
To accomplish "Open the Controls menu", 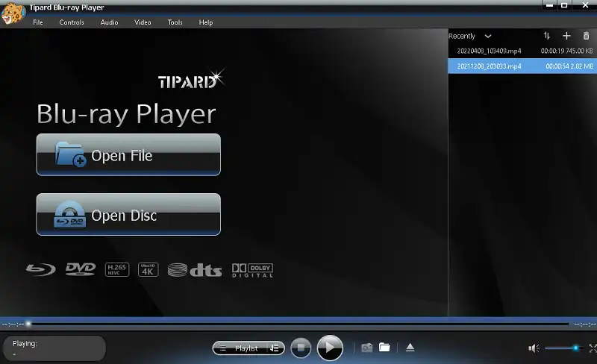I will (x=72, y=22).
